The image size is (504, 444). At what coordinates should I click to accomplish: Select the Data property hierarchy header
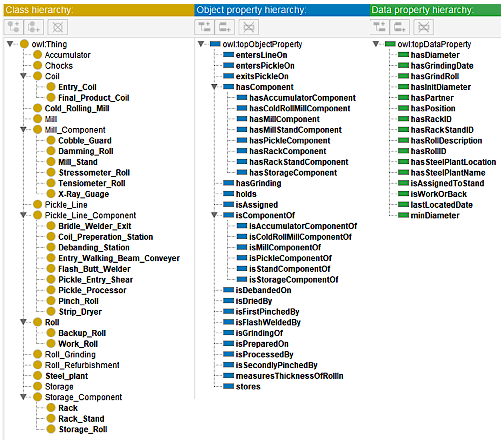click(422, 10)
